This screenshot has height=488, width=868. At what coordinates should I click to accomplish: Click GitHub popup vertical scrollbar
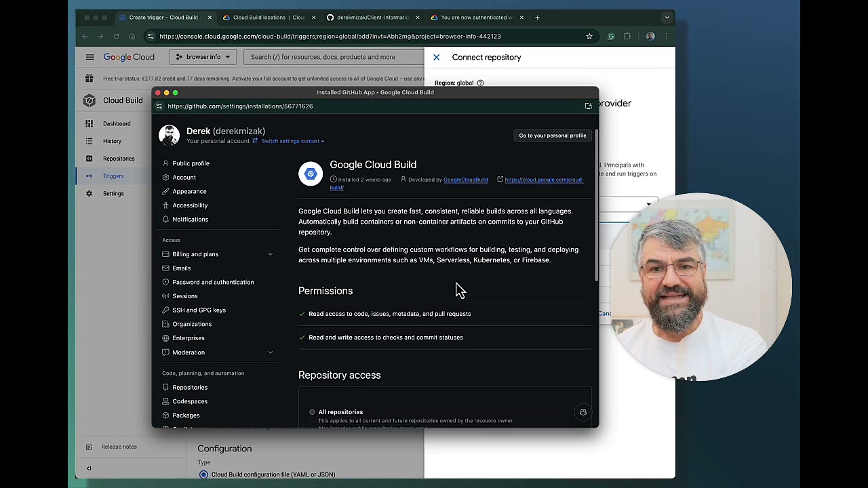tap(597, 205)
